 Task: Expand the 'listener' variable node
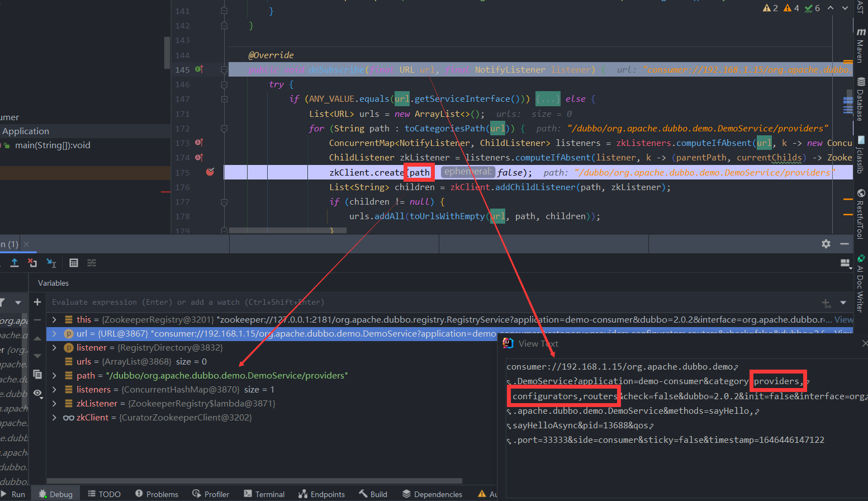[54, 348]
